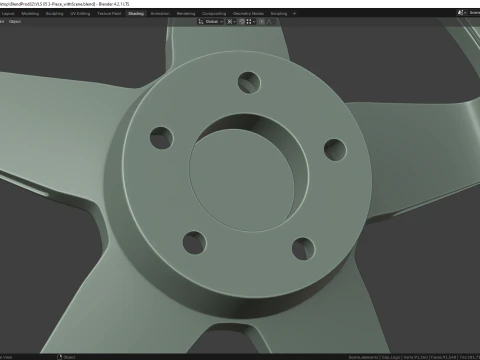The height and width of the screenshot is (360, 480).
Task: Open the Compositing workspace tab
Action: click(x=214, y=14)
